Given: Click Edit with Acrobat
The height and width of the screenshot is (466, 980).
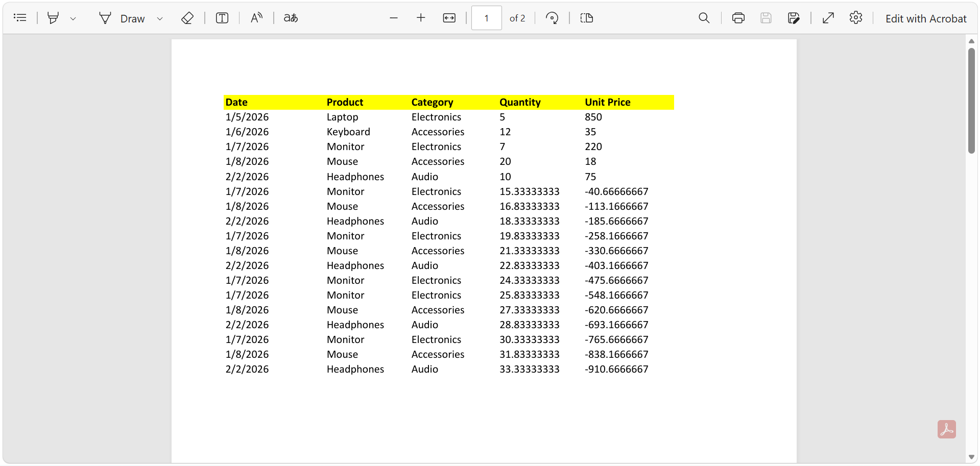Looking at the screenshot, I should (x=926, y=18).
